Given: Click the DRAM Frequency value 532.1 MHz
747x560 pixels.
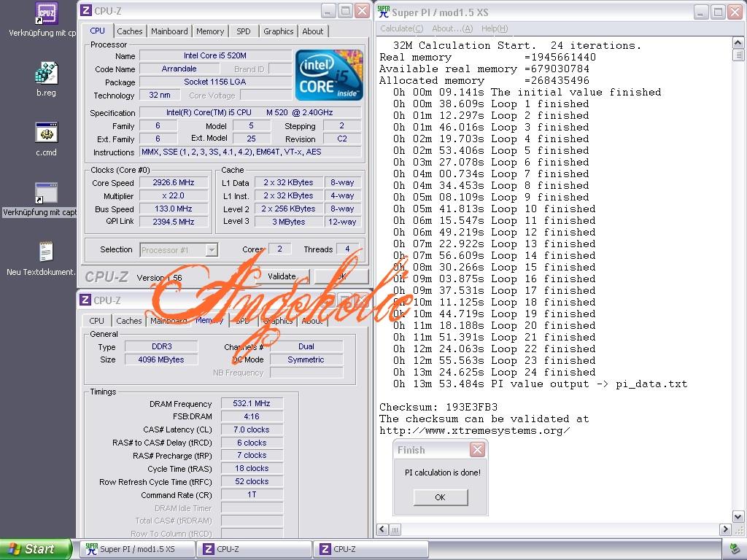Looking at the screenshot, I should point(252,403).
